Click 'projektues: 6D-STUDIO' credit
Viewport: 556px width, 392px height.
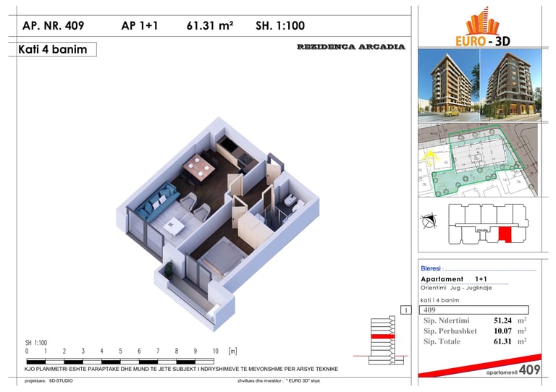49,381
